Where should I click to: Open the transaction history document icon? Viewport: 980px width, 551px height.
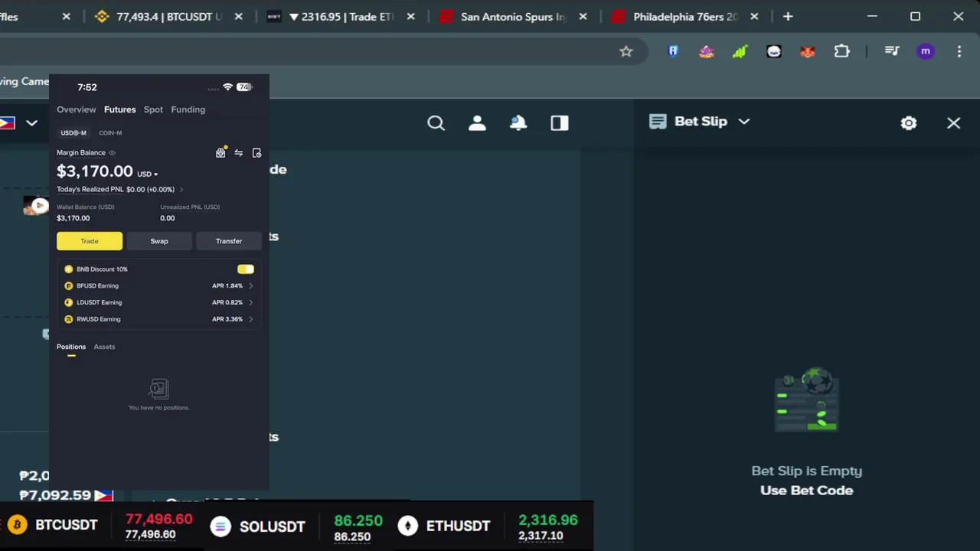click(256, 153)
